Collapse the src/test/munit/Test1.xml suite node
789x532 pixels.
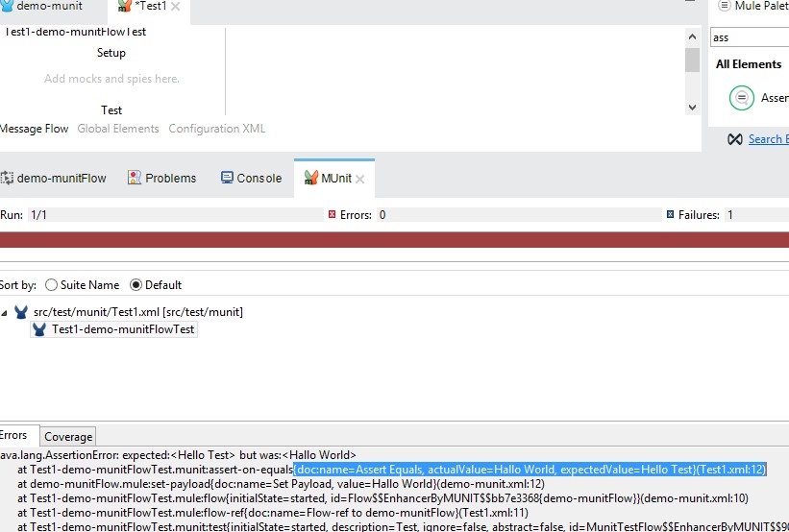click(x=5, y=313)
